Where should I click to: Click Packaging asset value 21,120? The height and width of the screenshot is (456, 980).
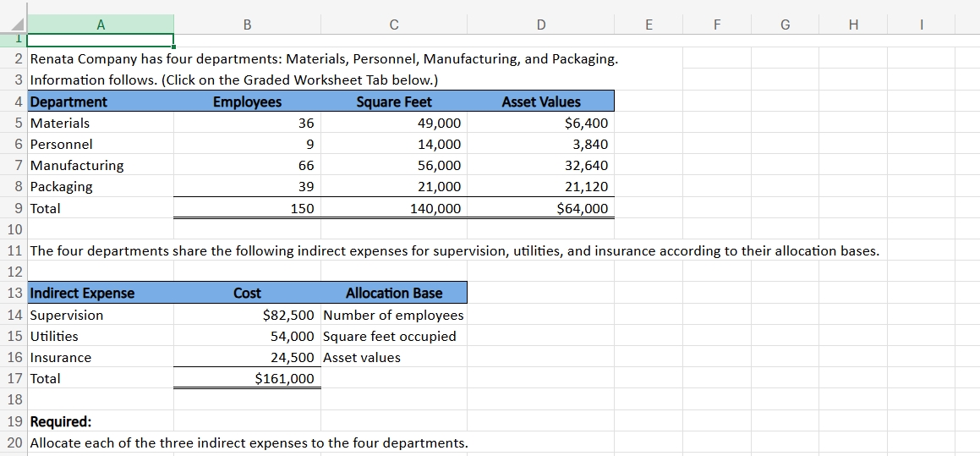pos(540,187)
